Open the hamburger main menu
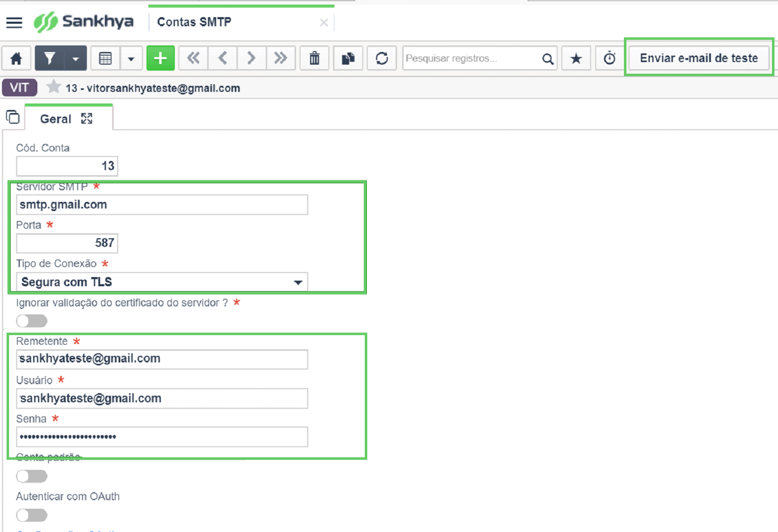Screen dimensions: 778x532 [x=14, y=22]
